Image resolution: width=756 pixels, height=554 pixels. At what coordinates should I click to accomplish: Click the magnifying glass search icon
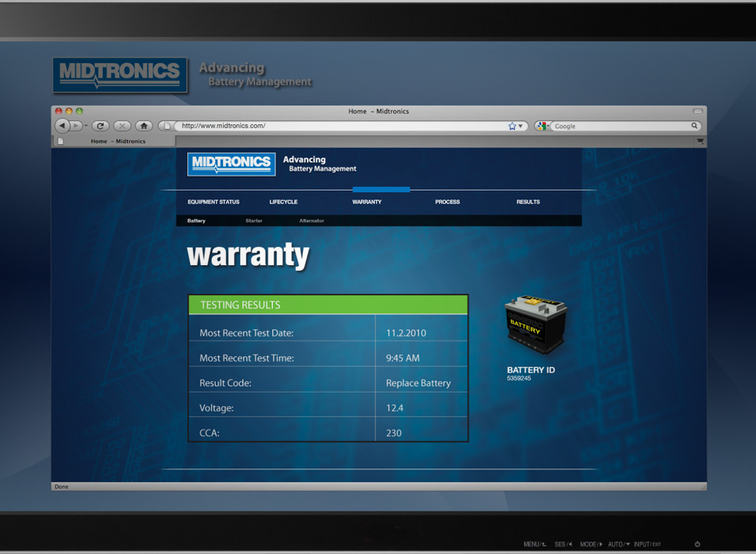[694, 126]
